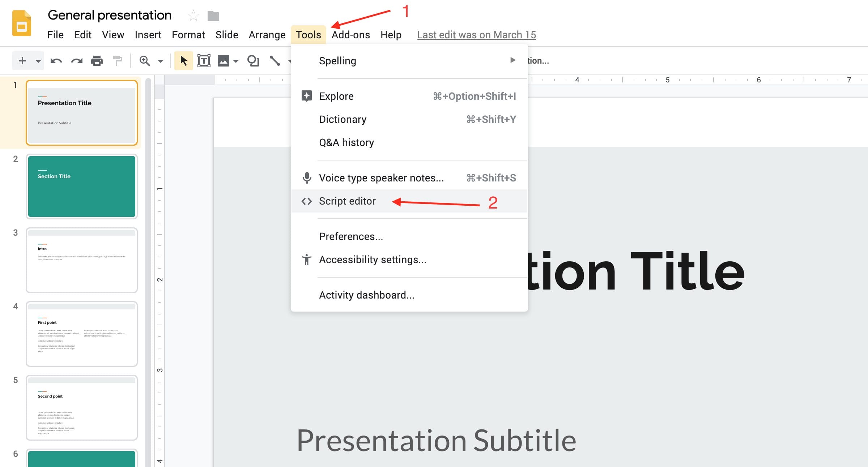Click the paint format tool
Image resolution: width=868 pixels, height=467 pixels.
(118, 60)
